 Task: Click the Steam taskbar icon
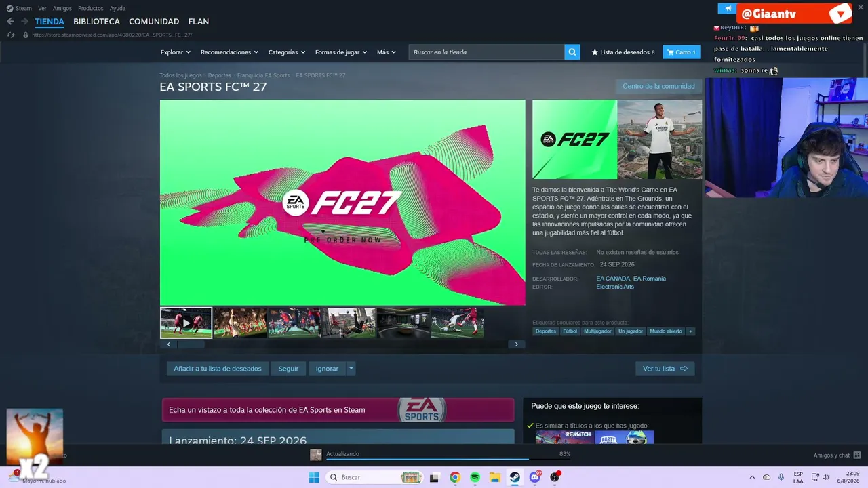[x=515, y=477]
